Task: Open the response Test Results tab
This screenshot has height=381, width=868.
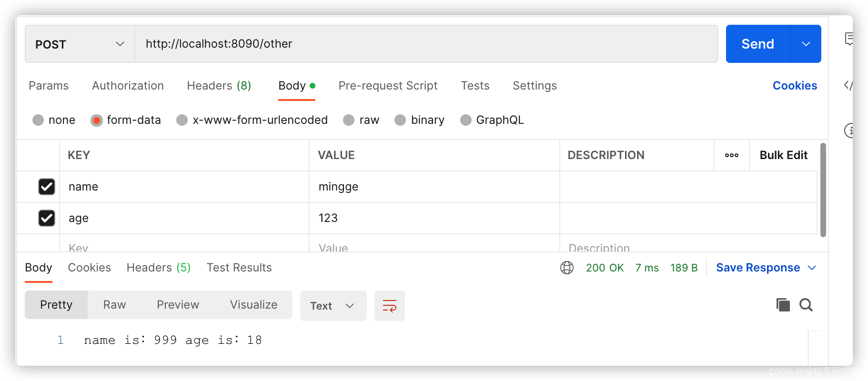Action: coord(239,268)
